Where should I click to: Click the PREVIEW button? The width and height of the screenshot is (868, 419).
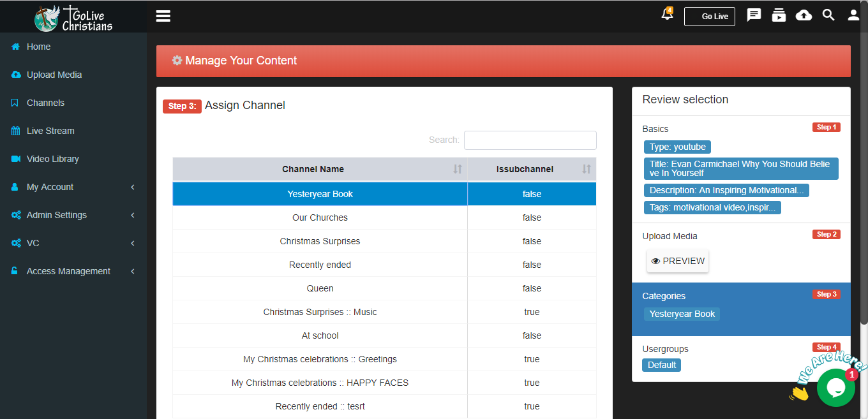[x=678, y=261]
